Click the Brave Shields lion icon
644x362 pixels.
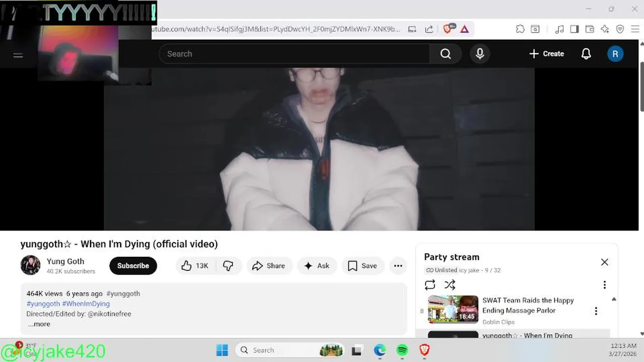tap(447, 29)
